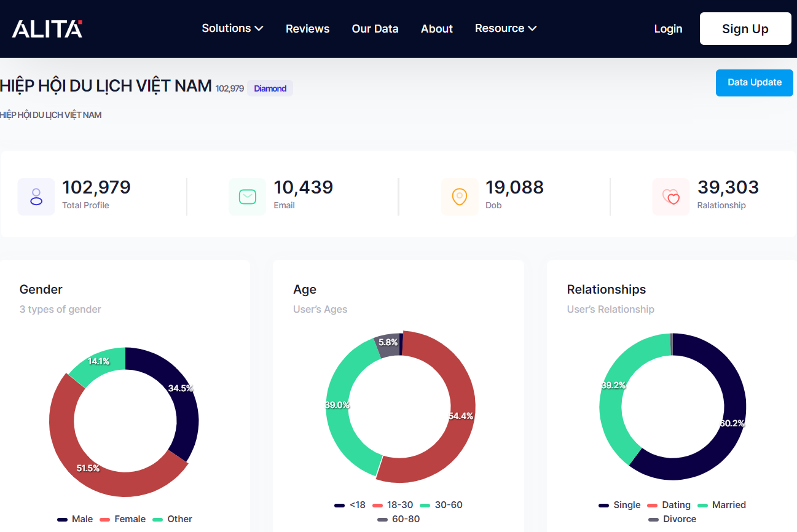
Task: Click the 'User's Relationship' subtitle
Action: (x=611, y=310)
